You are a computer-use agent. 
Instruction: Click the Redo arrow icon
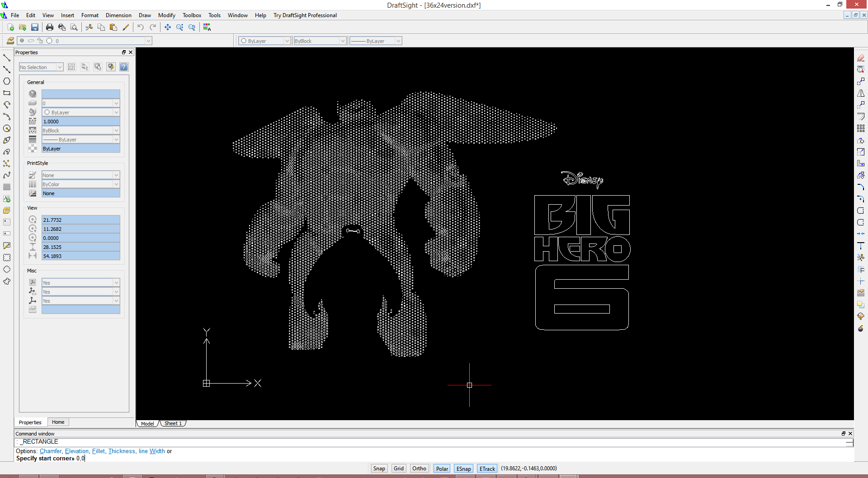coord(153,28)
